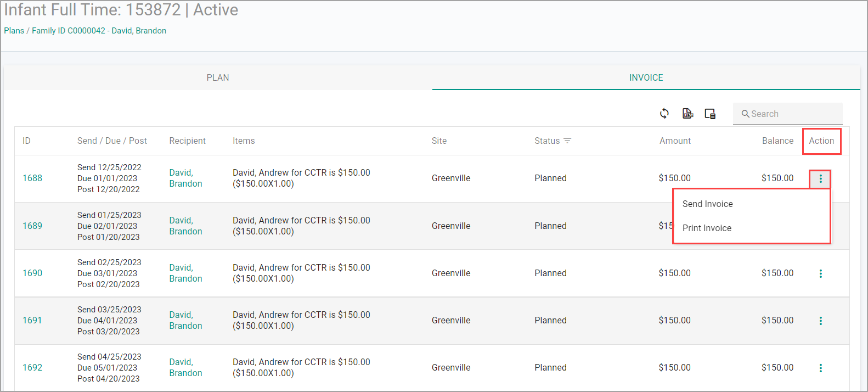
Task: Switch to the PLAN tab
Action: click(218, 78)
